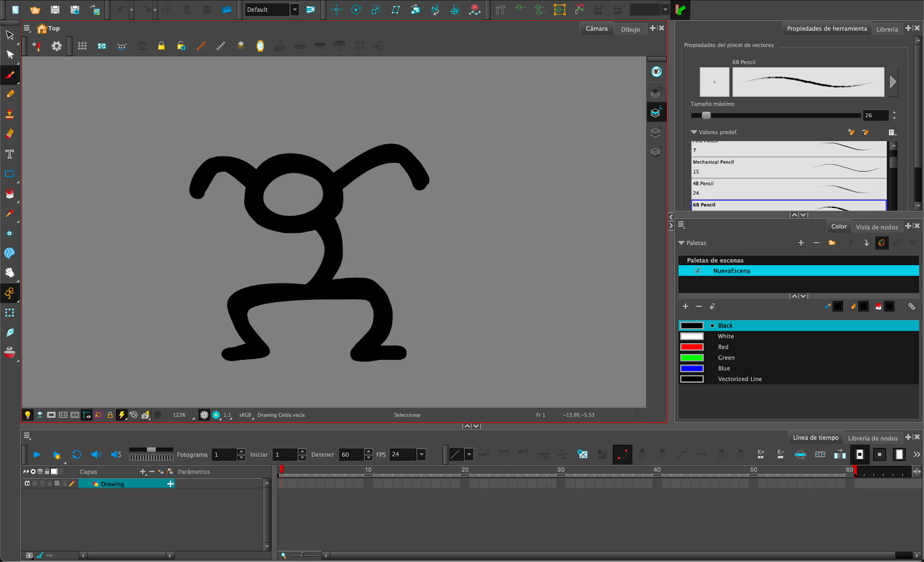Switch to the Dibujo tab
Image resolution: width=924 pixels, height=562 pixels.
coord(630,29)
